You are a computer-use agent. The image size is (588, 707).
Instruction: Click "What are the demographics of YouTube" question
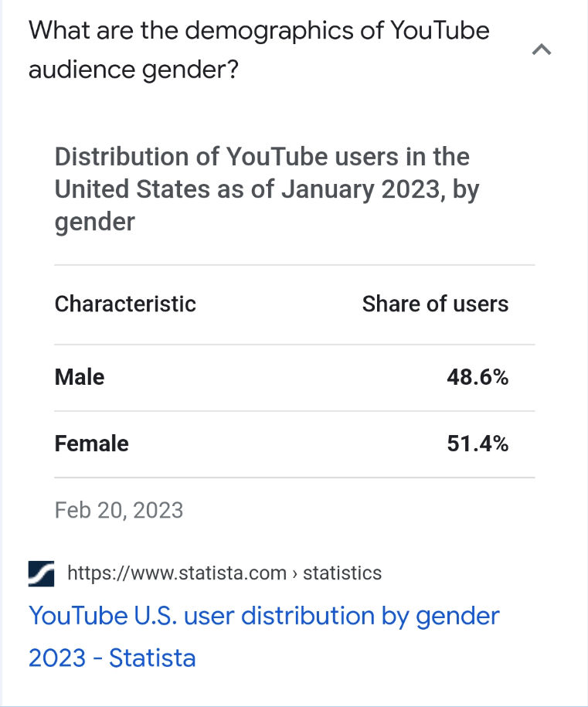click(x=259, y=31)
